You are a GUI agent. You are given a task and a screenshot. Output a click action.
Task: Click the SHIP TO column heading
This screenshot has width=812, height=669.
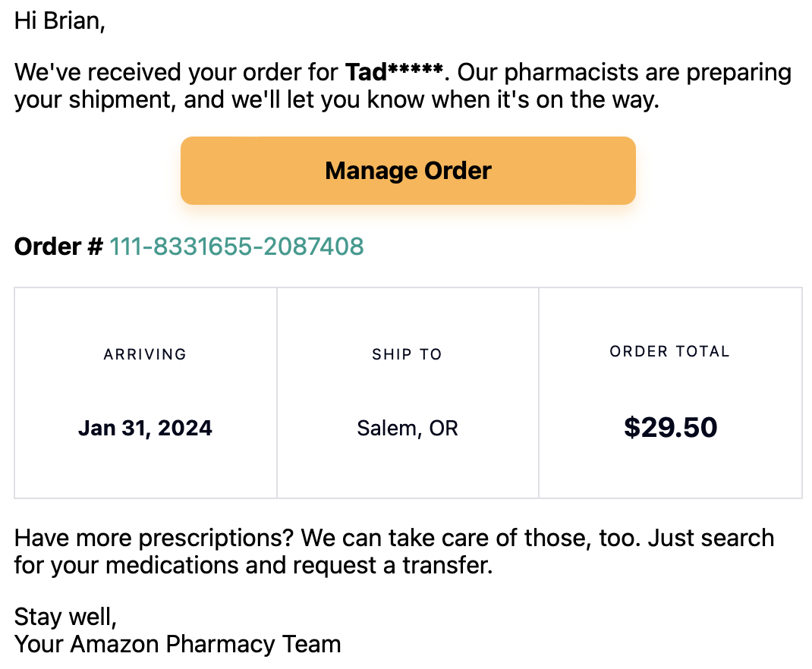(x=407, y=354)
